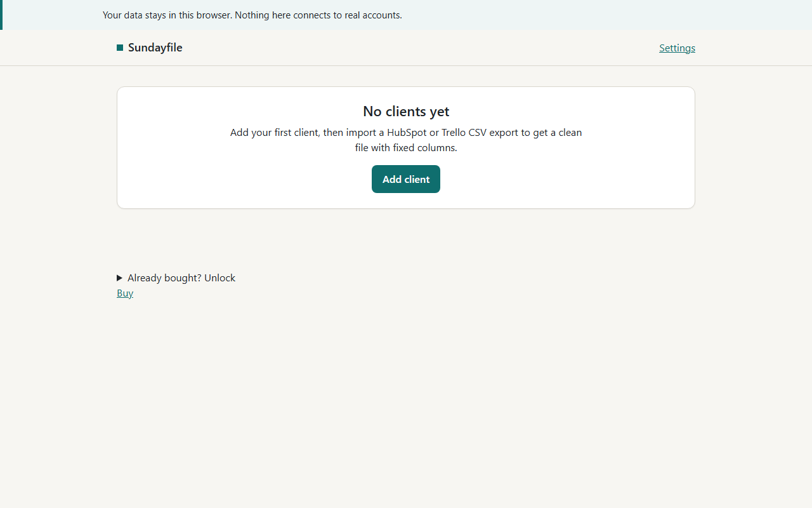Start adding your first client
The width and height of the screenshot is (812, 508).
[x=406, y=179]
